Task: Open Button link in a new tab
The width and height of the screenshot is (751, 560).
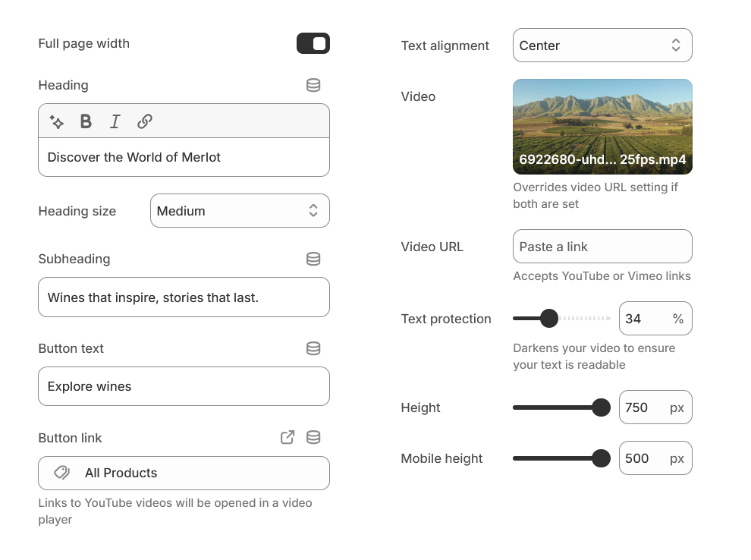Action: pos(287,437)
